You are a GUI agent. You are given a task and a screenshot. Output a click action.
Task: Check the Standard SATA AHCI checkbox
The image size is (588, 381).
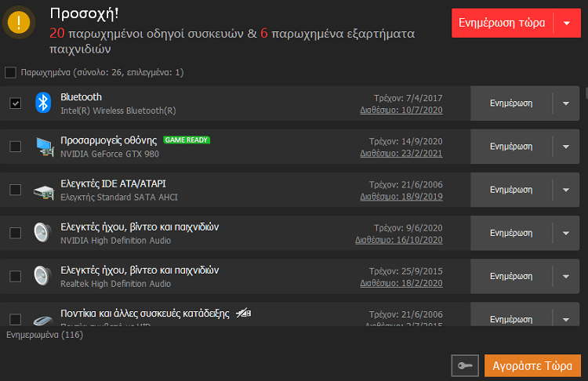click(16, 190)
